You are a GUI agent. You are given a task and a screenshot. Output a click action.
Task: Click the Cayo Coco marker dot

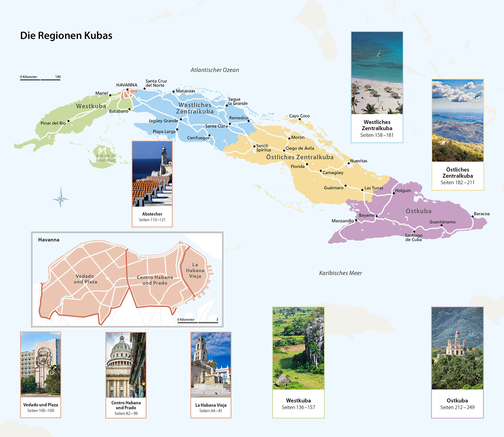(x=300, y=119)
